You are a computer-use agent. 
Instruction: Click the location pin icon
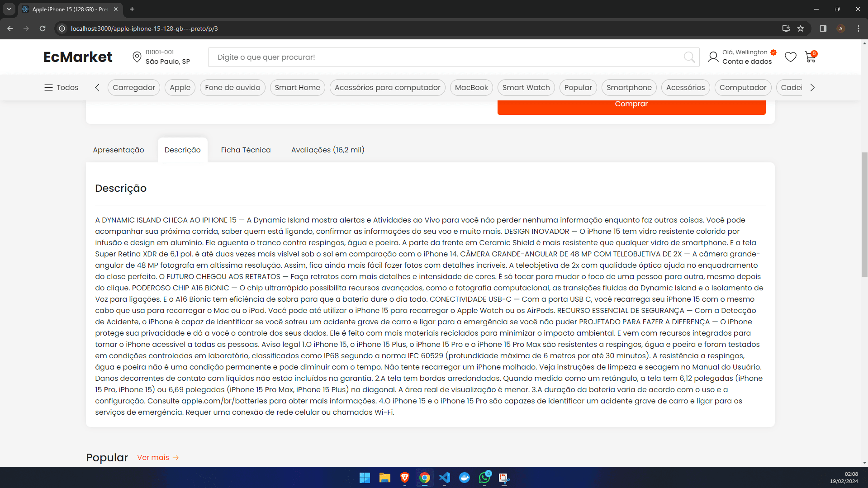(x=137, y=57)
